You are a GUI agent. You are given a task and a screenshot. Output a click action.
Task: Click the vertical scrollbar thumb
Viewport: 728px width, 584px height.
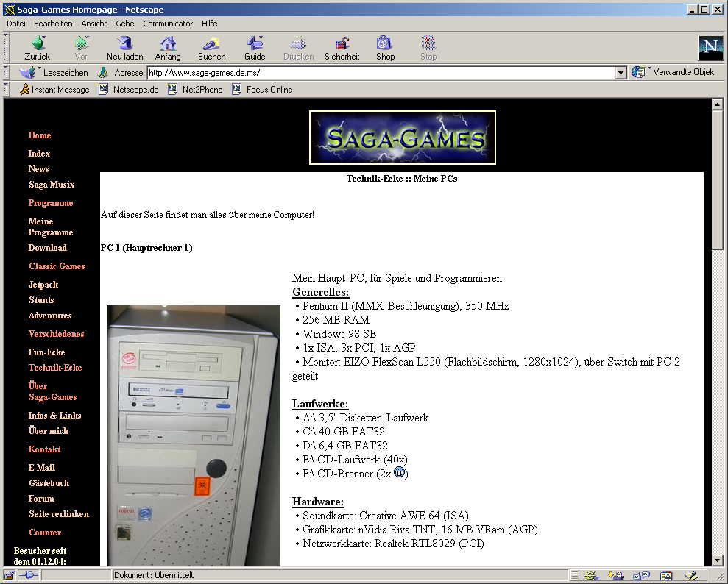[x=717, y=181]
